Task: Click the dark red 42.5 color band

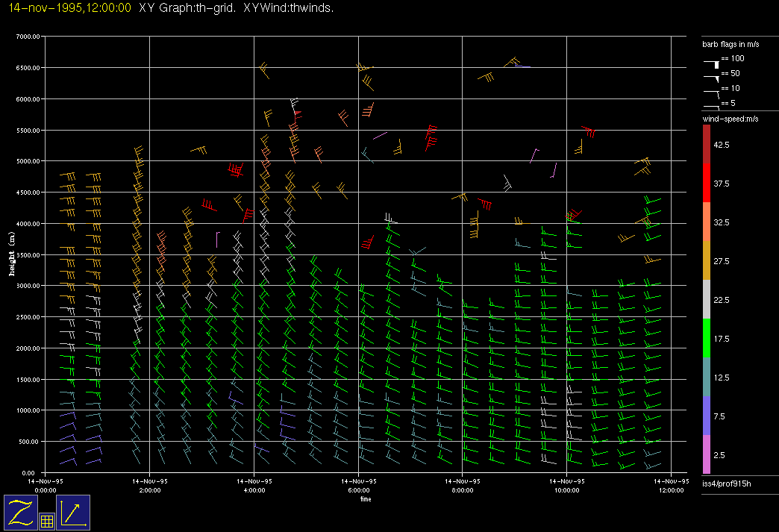Action: [x=707, y=144]
